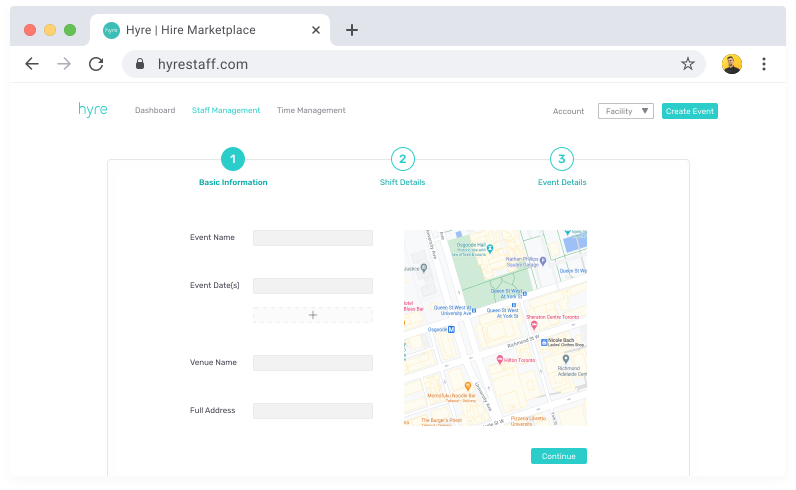The height and width of the screenshot is (490, 796).
Task: Select step 1 Basic Information circle
Action: [233, 159]
